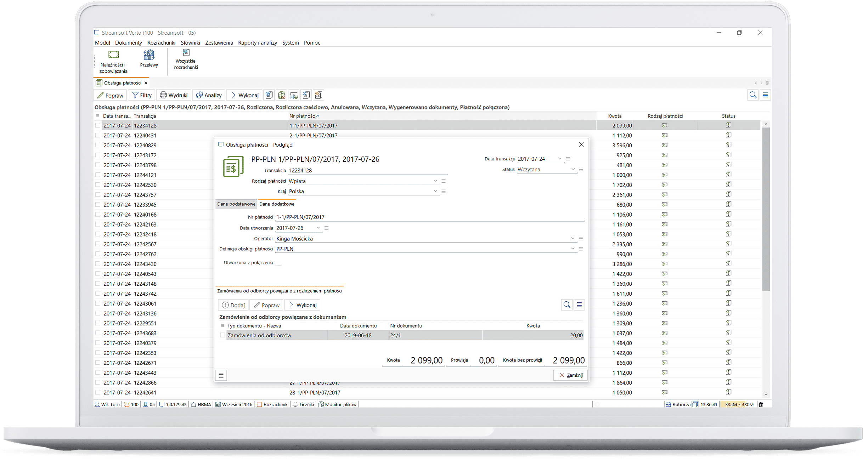Viewport: 868px width, 472px height.
Task: Open hamburger menu in main list toolbar
Action: coord(765,95)
